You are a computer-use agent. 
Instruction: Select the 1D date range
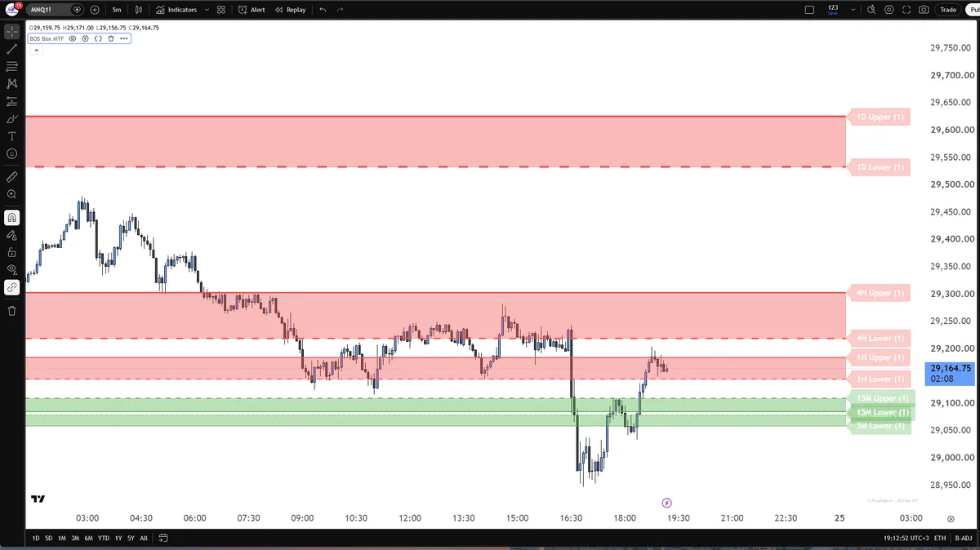pyautogui.click(x=36, y=538)
